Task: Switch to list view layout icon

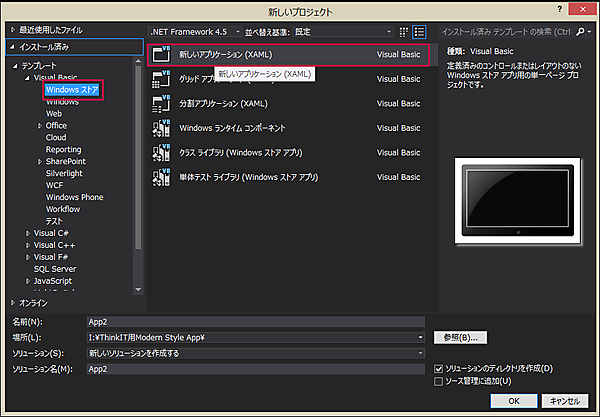Action: pyautogui.click(x=419, y=32)
